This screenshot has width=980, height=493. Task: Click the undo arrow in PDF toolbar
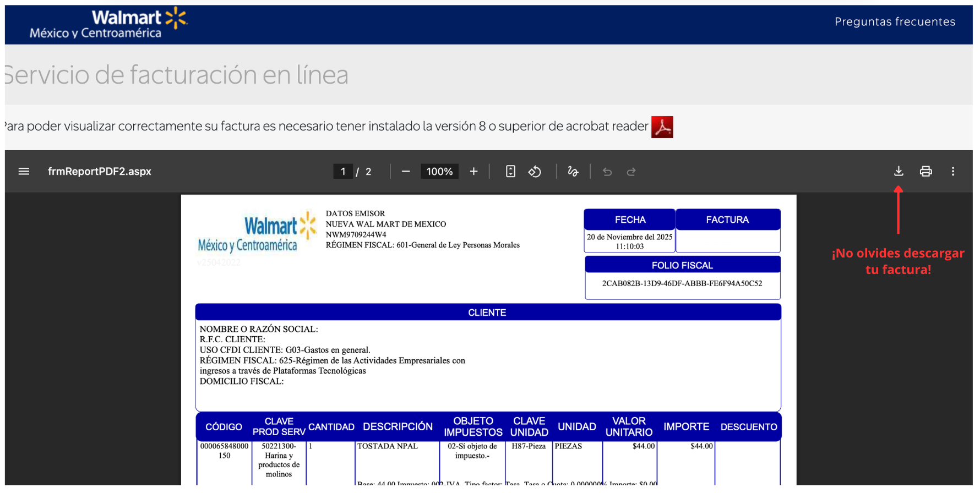(607, 172)
